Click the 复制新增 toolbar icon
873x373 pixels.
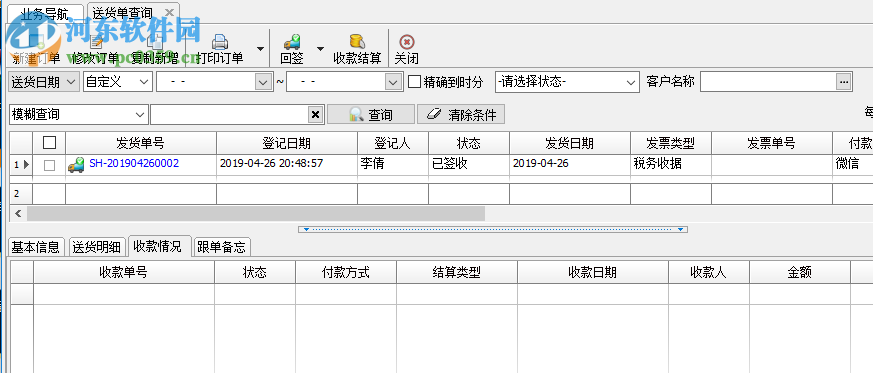point(155,42)
